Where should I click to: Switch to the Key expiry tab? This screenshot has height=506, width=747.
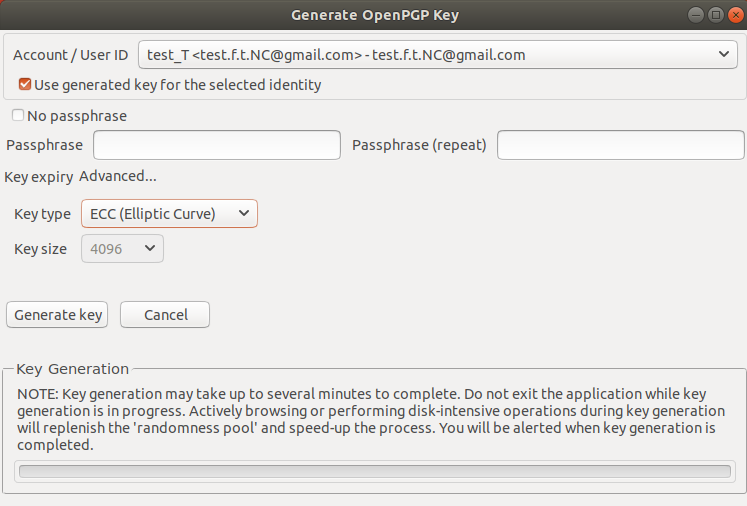[x=39, y=177]
